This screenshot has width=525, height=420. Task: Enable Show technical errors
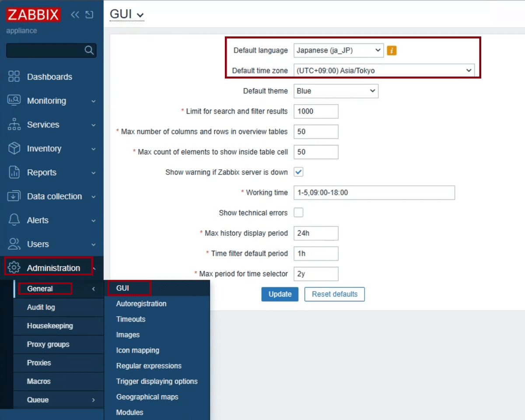tap(298, 213)
